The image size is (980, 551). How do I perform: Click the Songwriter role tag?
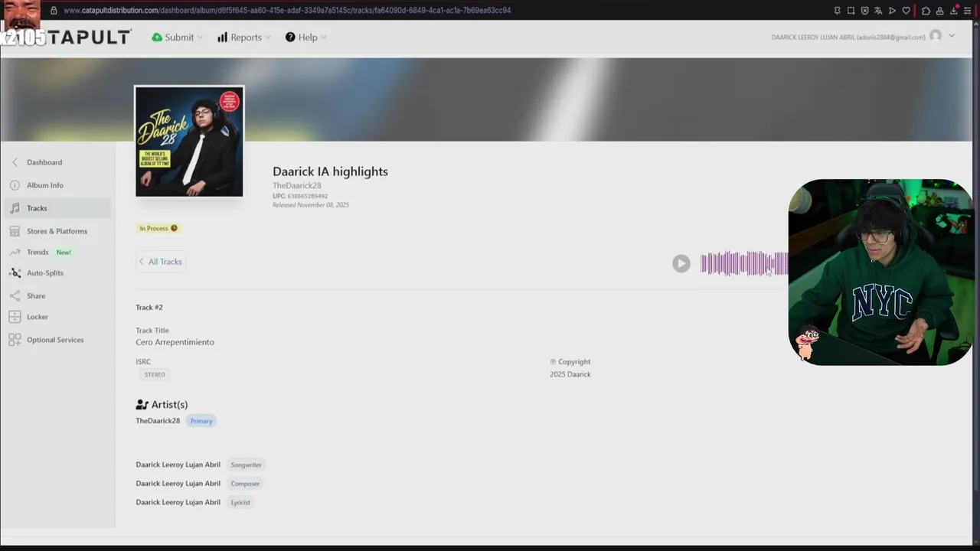click(247, 465)
